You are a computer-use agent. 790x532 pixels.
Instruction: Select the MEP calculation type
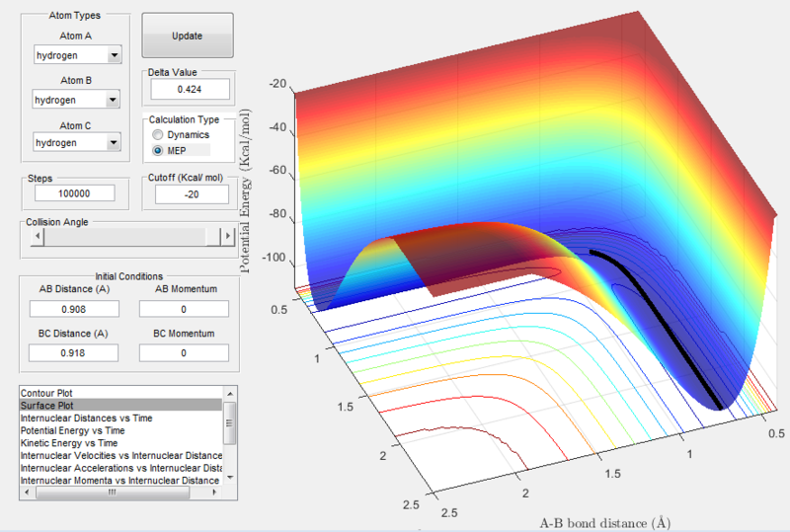(x=156, y=150)
